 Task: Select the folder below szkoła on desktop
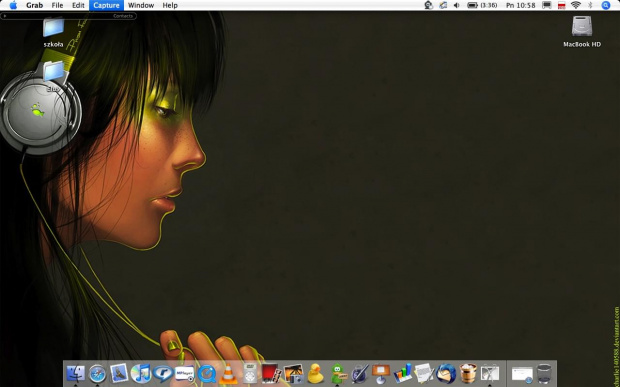click(53, 72)
